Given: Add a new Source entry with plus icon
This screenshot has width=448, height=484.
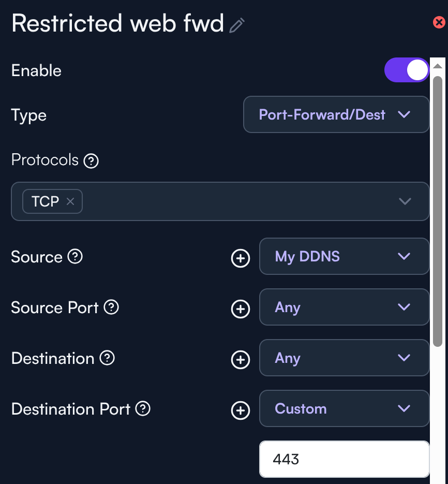Looking at the screenshot, I should coord(240,257).
